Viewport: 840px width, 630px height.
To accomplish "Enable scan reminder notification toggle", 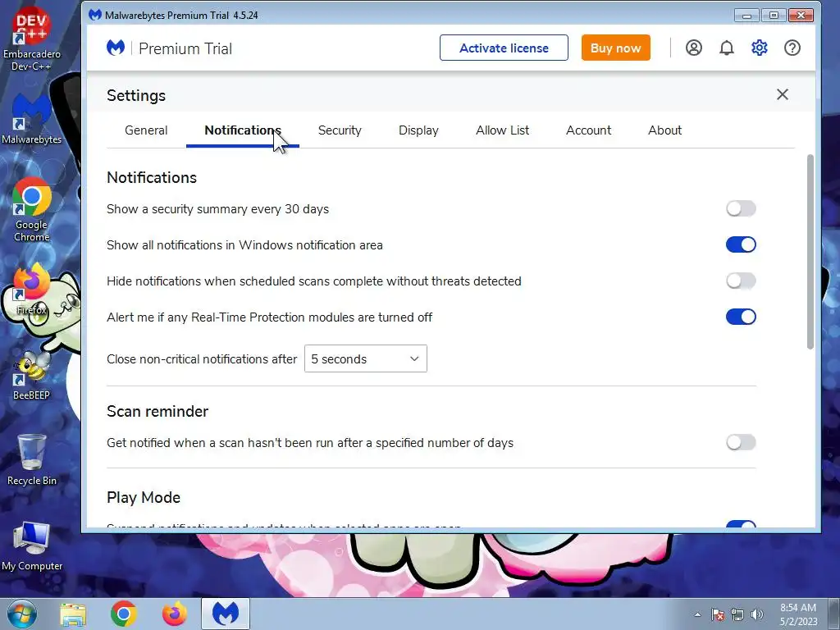I will tap(741, 442).
